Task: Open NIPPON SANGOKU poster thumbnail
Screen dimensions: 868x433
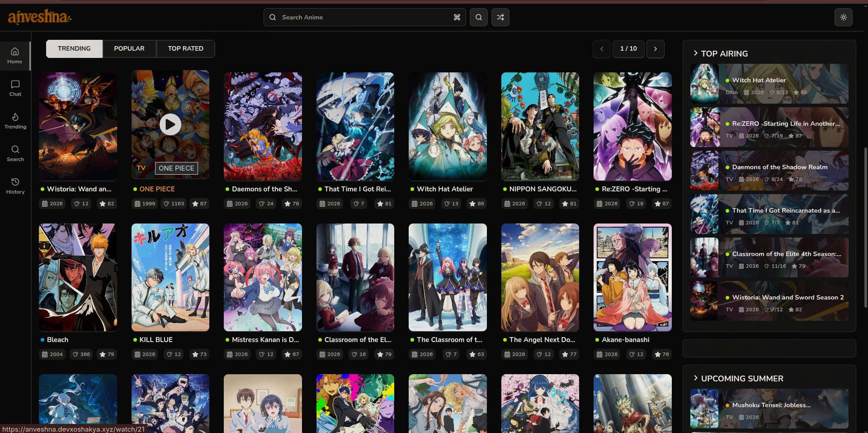Action: point(540,126)
